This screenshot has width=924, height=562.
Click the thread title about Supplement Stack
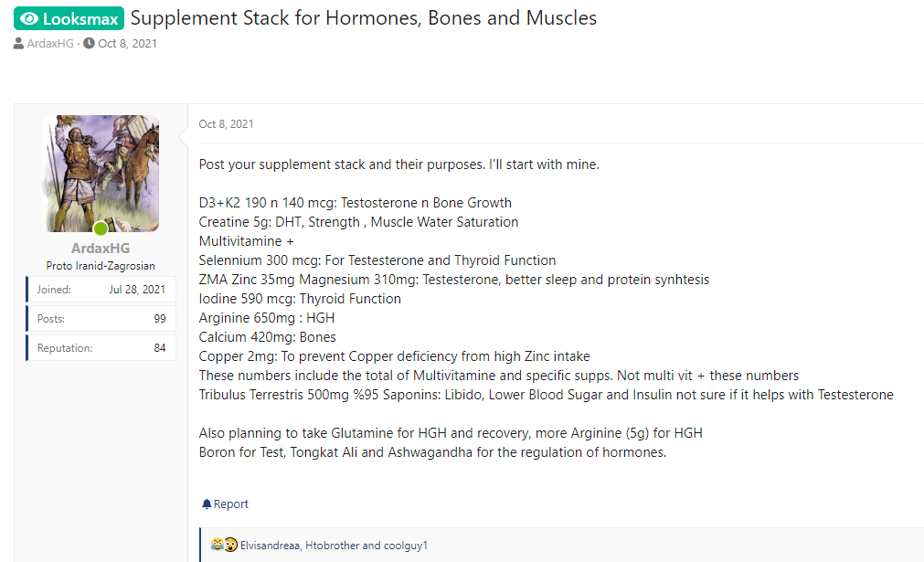coord(364,18)
